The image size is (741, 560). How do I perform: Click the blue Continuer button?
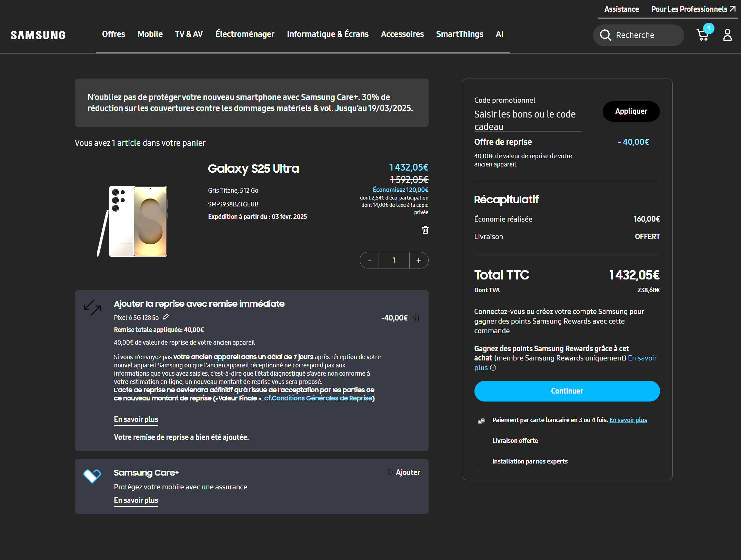567,391
